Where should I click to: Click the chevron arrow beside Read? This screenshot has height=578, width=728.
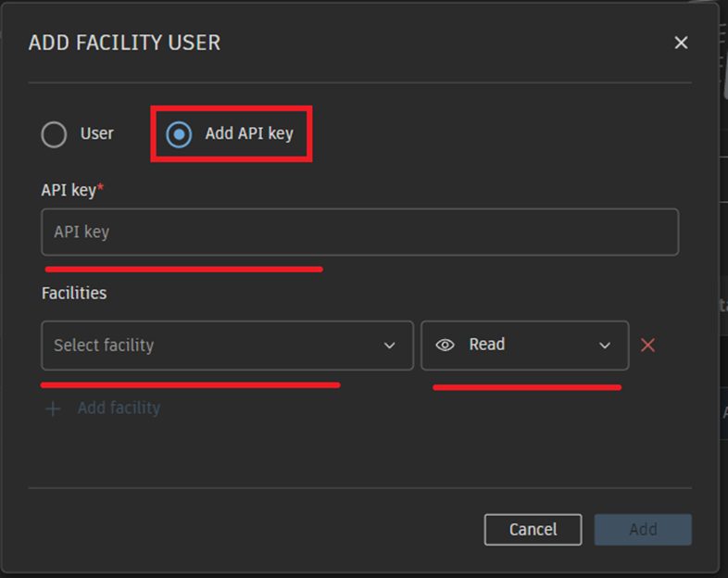605,346
